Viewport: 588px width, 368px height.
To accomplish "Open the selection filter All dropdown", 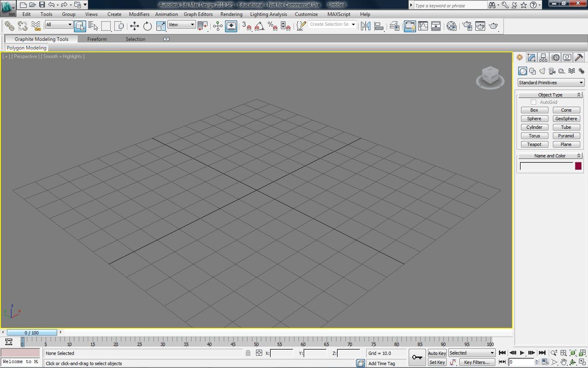I will point(59,25).
